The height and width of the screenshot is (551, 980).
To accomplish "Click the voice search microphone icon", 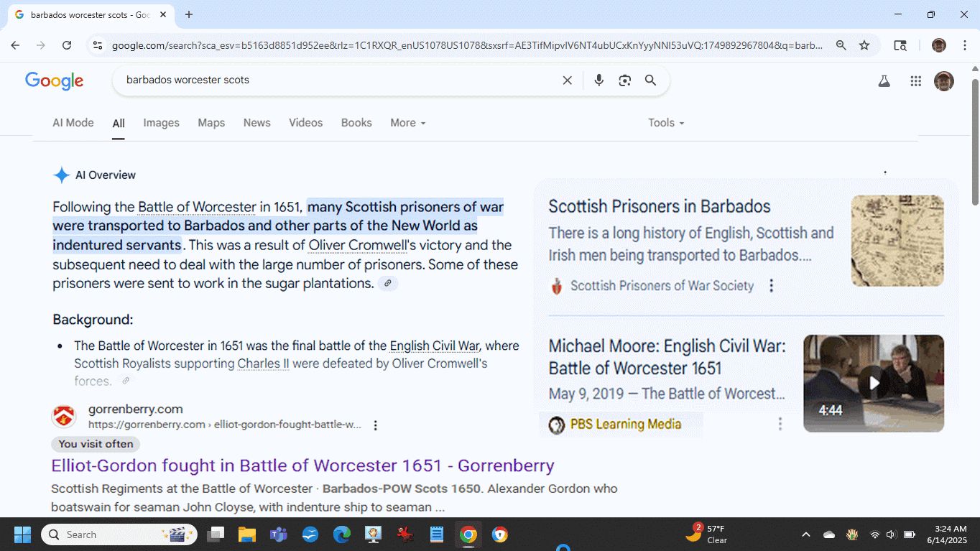I will pyautogui.click(x=598, y=80).
